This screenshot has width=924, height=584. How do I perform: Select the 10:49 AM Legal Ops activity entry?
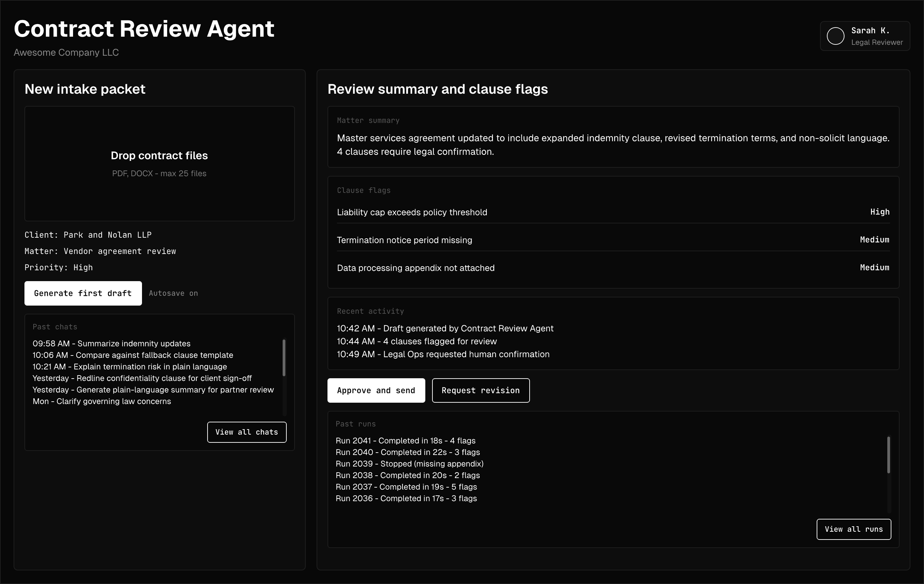click(443, 354)
